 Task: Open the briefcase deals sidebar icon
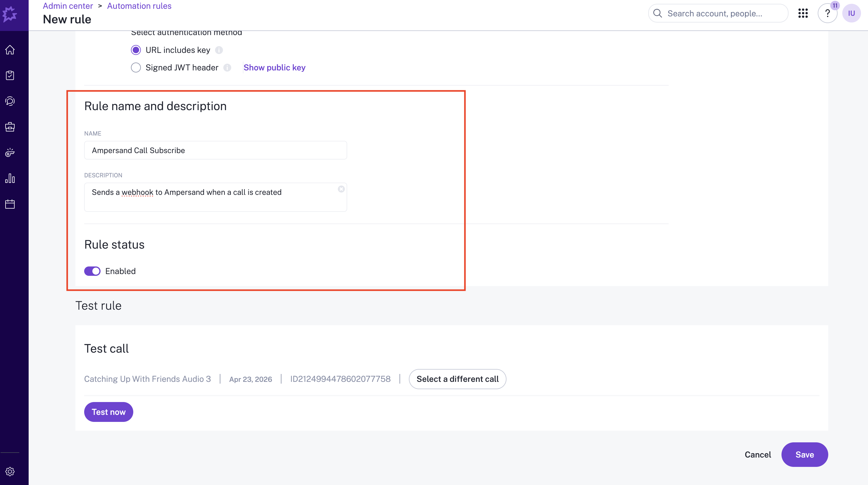[x=10, y=127]
